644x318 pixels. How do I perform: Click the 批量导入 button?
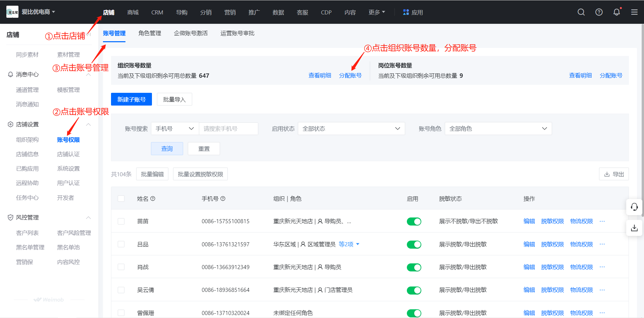pos(174,99)
